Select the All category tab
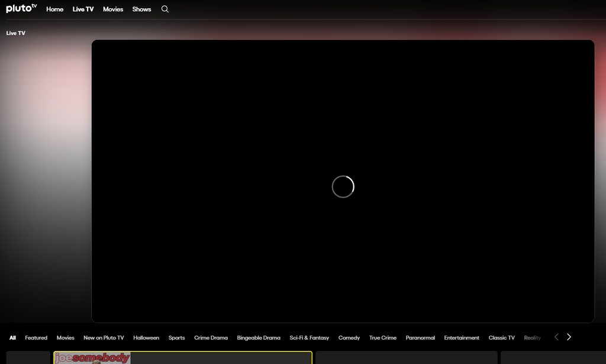606x364 pixels. 13,338
